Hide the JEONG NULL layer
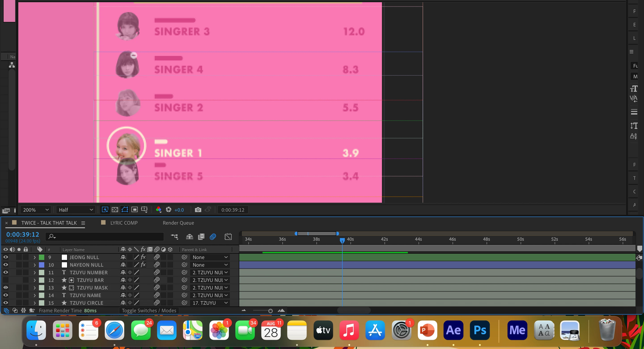This screenshot has width=644, height=349. click(6, 257)
